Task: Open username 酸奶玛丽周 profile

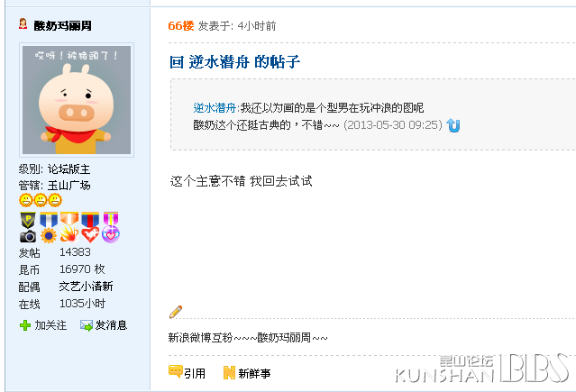Action: pyautogui.click(x=62, y=26)
